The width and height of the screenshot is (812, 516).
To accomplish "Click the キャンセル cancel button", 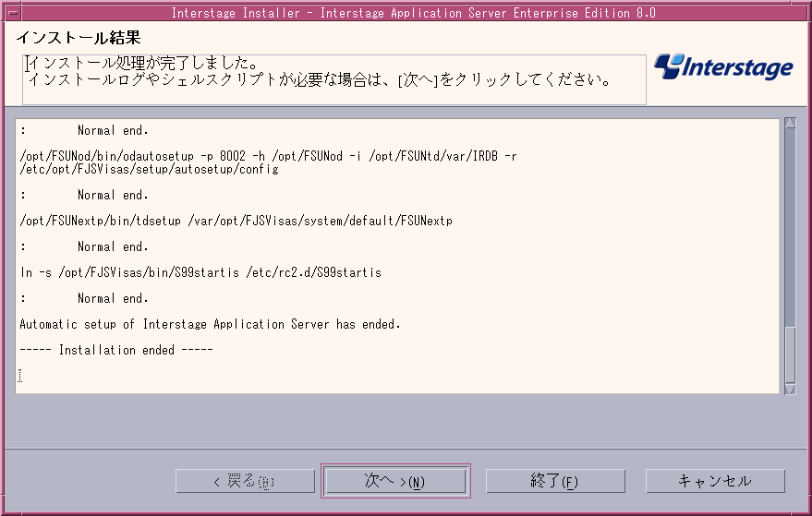I will [715, 481].
